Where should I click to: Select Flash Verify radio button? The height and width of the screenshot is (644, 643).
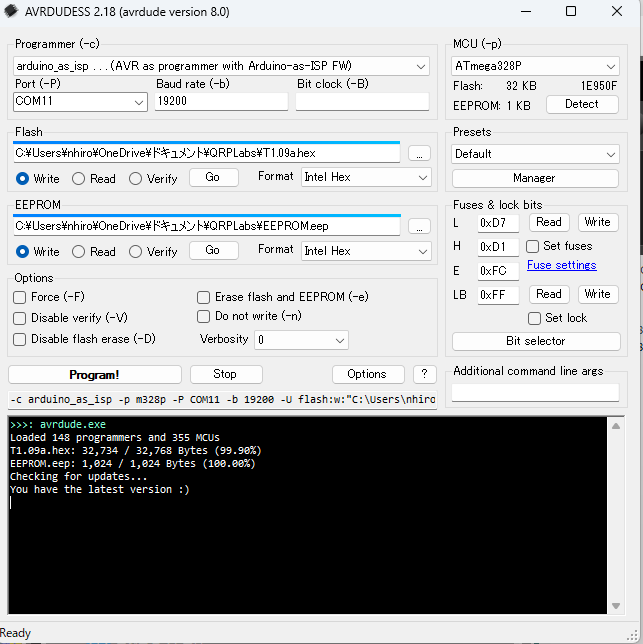coord(135,179)
